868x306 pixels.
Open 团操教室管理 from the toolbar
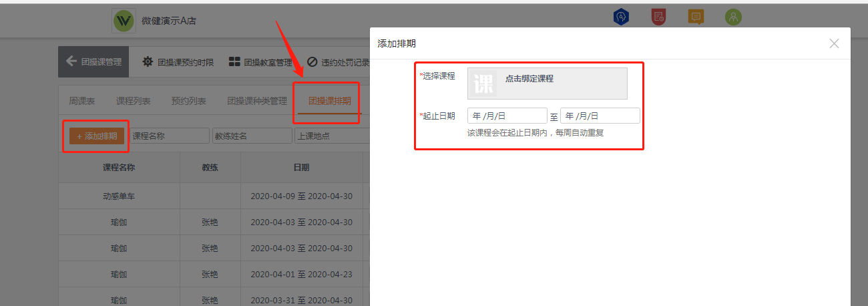(x=260, y=62)
